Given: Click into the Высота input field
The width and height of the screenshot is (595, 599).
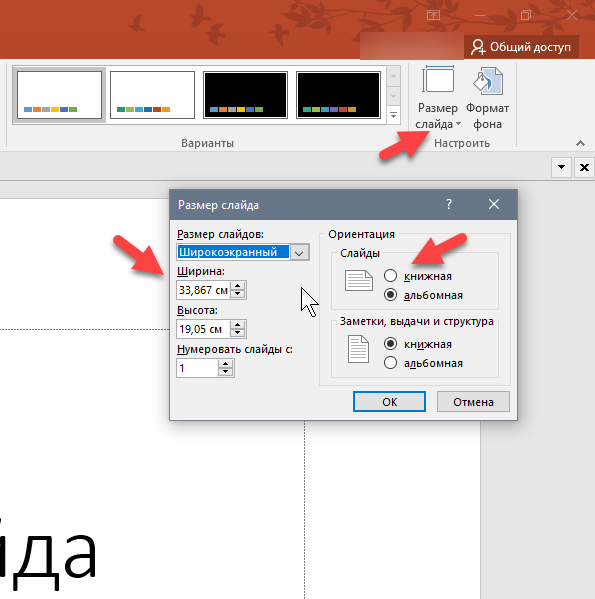Looking at the screenshot, I should click(203, 329).
